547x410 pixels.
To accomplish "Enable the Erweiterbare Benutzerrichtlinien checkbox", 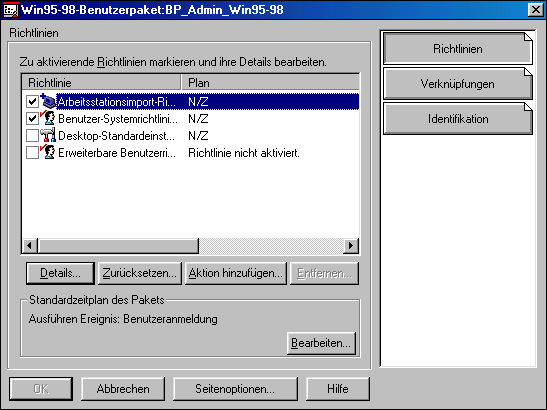I will pyautogui.click(x=32, y=153).
